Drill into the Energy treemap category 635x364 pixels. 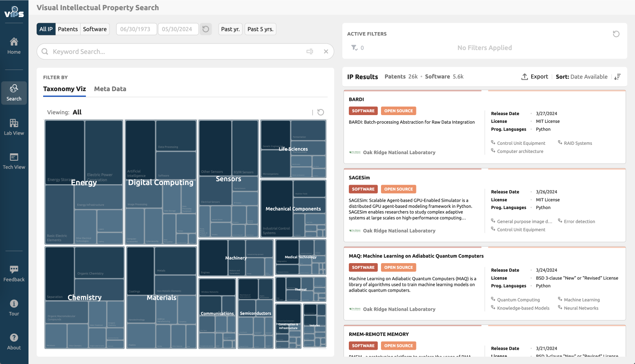tap(83, 182)
